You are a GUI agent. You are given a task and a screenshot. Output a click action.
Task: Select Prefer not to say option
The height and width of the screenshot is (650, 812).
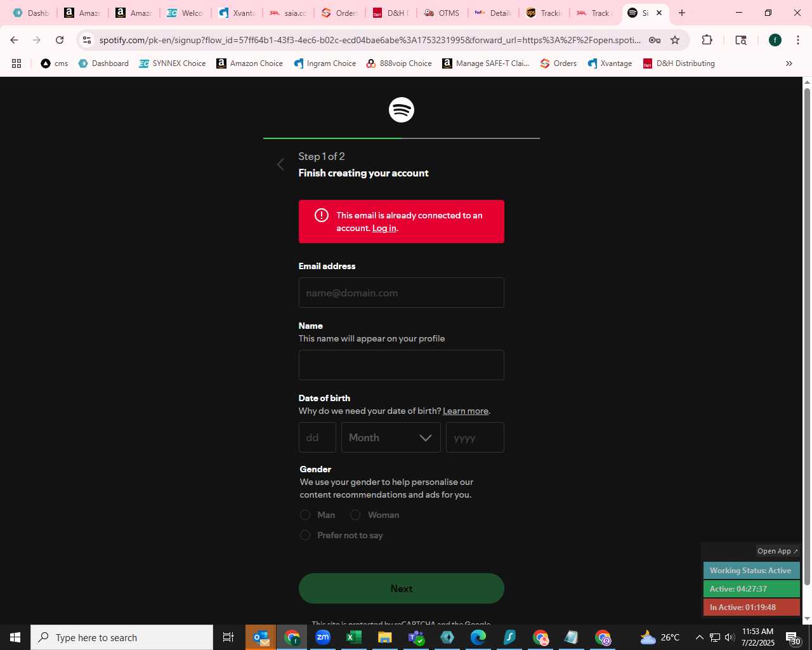(x=305, y=535)
